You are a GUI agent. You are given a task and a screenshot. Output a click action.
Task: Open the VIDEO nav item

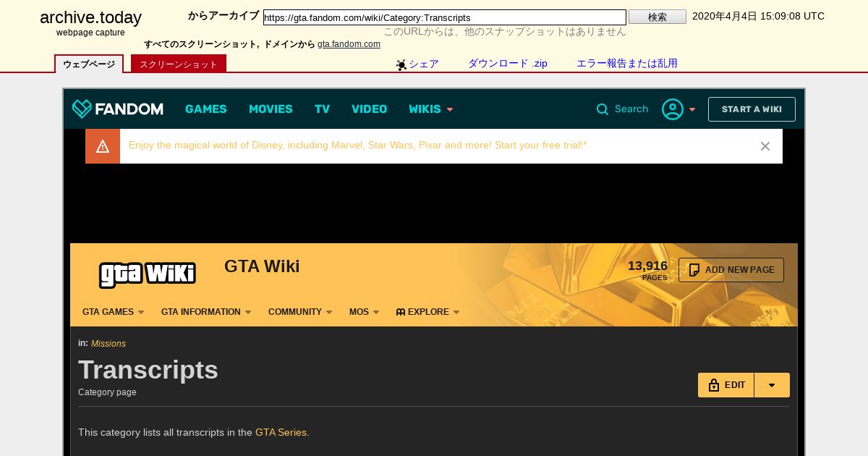coord(370,109)
